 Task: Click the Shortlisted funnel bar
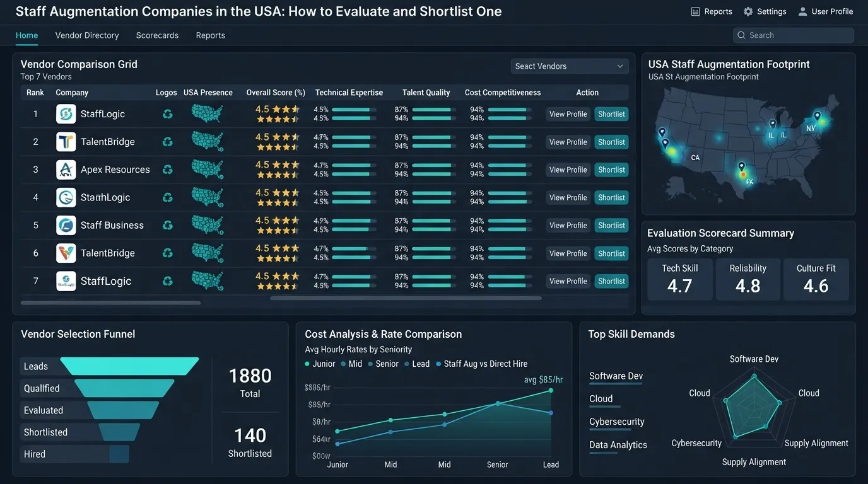[x=119, y=432]
